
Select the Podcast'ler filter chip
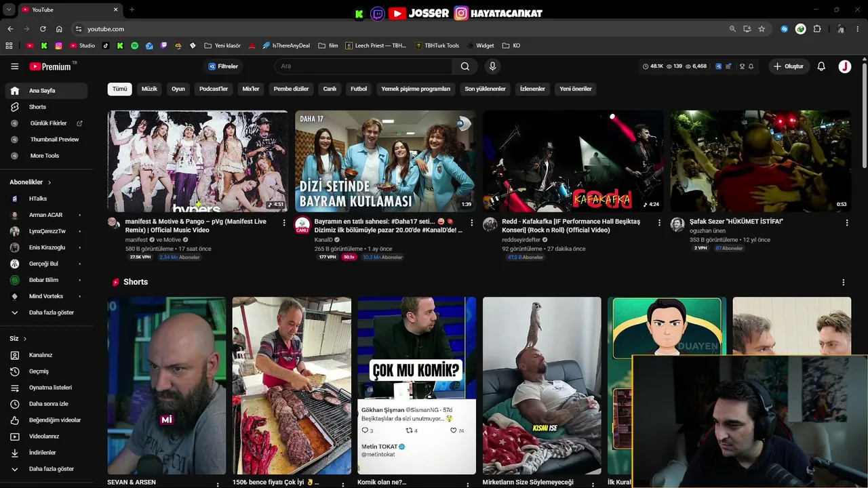[214, 89]
